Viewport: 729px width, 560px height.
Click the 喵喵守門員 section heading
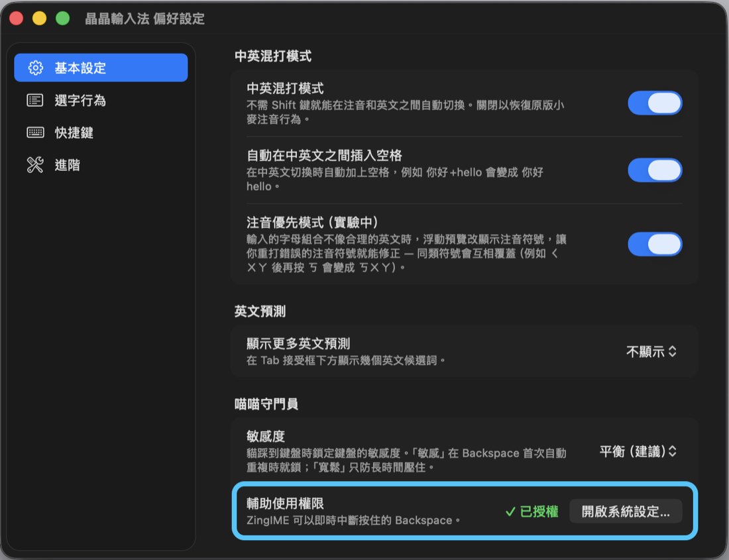(x=266, y=404)
